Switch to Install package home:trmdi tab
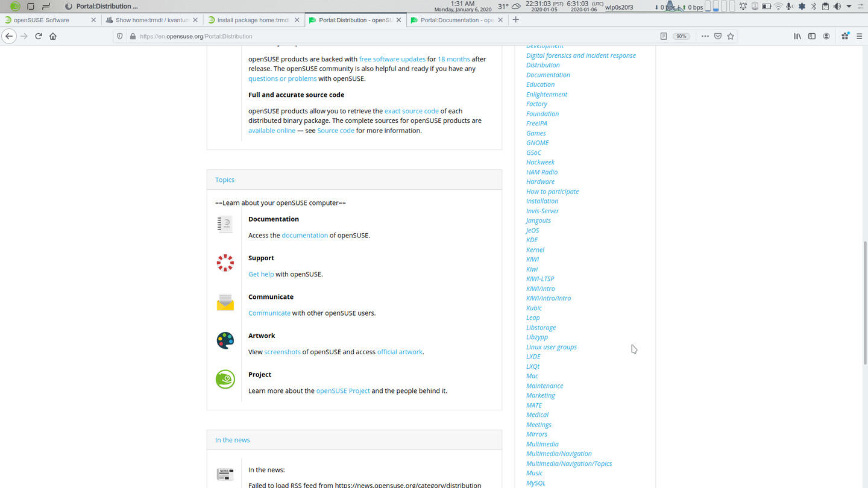This screenshot has height=488, width=868. 253,20
